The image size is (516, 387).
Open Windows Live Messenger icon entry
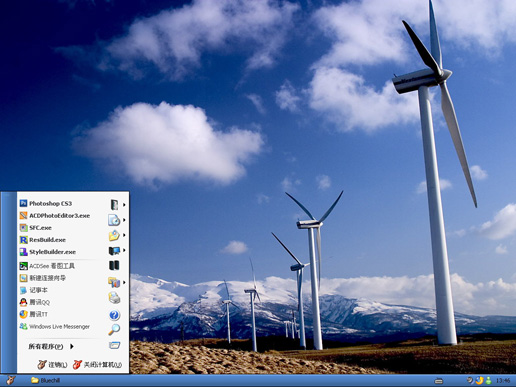point(55,327)
